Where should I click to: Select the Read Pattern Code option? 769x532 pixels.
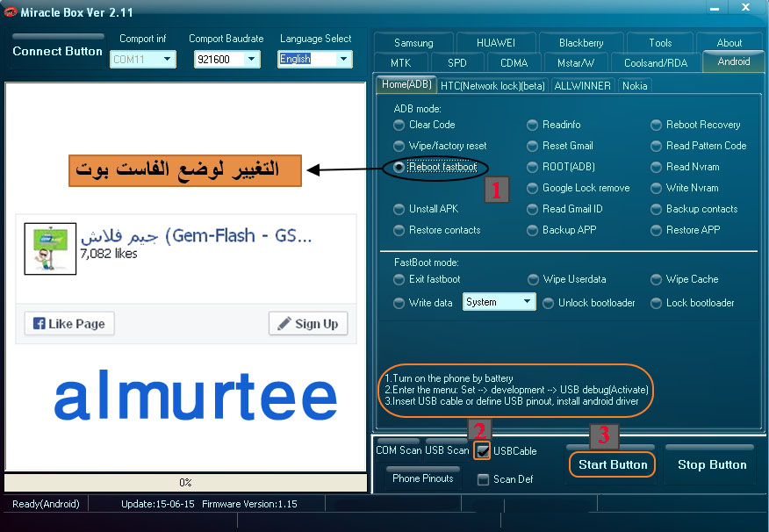656,146
